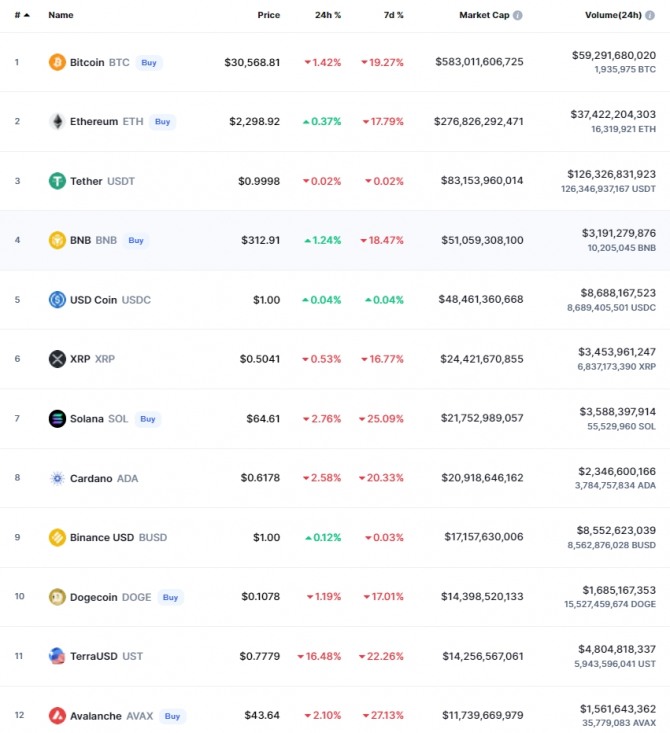Click the XRP coin logo icon

point(57,359)
